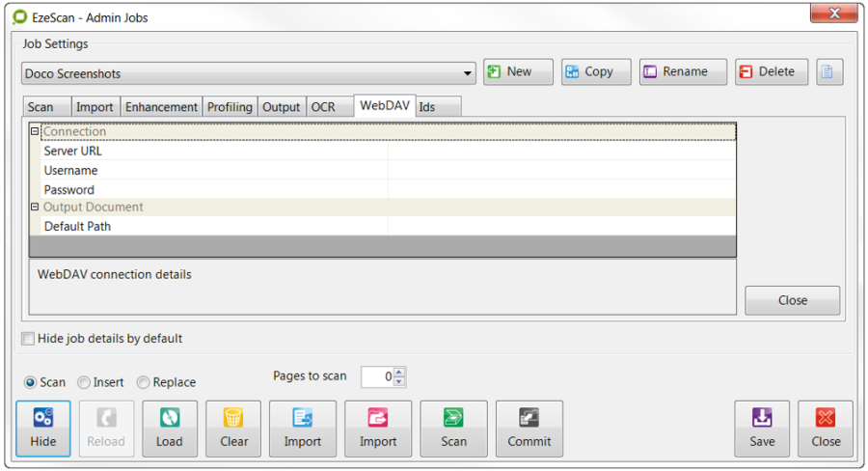Select the Replace radio option

pos(144,382)
